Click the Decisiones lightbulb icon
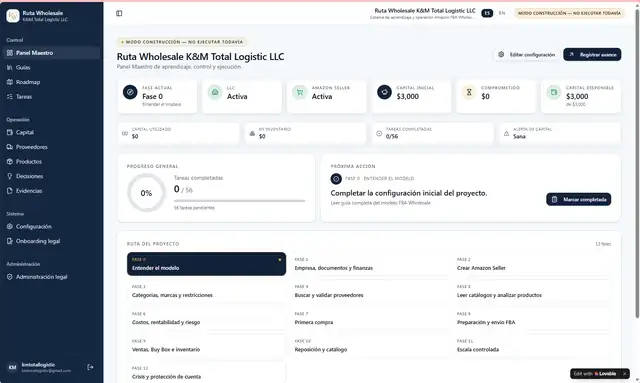 (10, 176)
